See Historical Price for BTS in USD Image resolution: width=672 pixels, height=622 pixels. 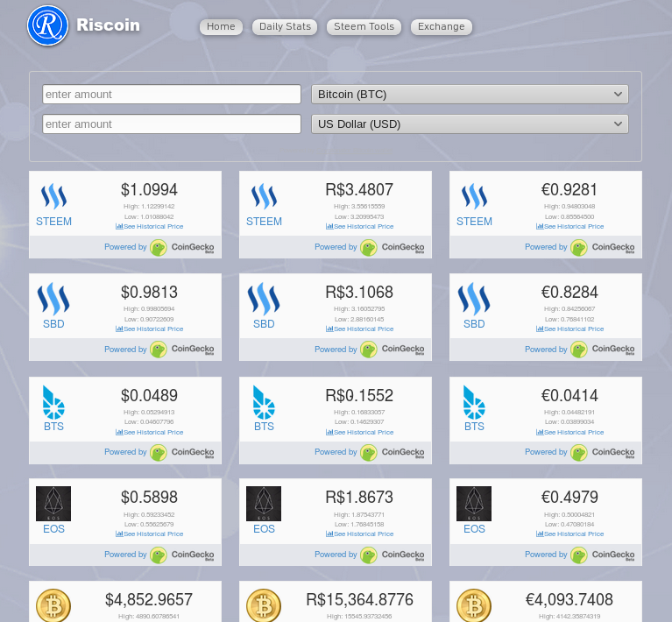click(149, 432)
